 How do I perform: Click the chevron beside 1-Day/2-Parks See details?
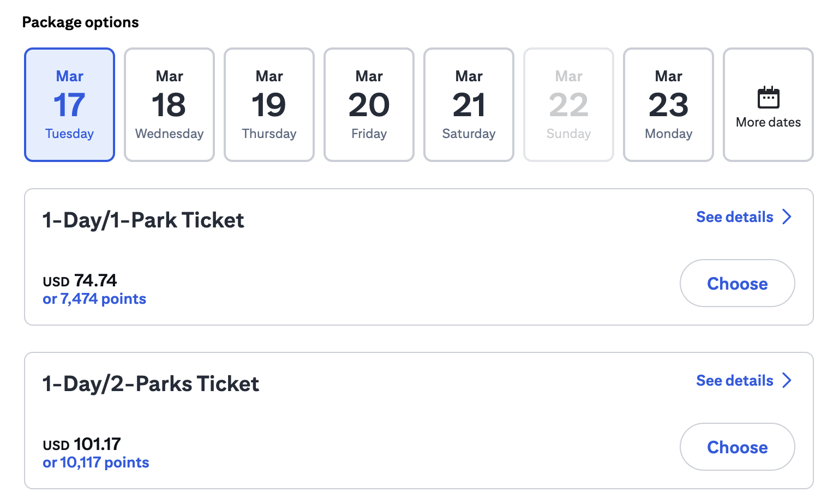(787, 380)
